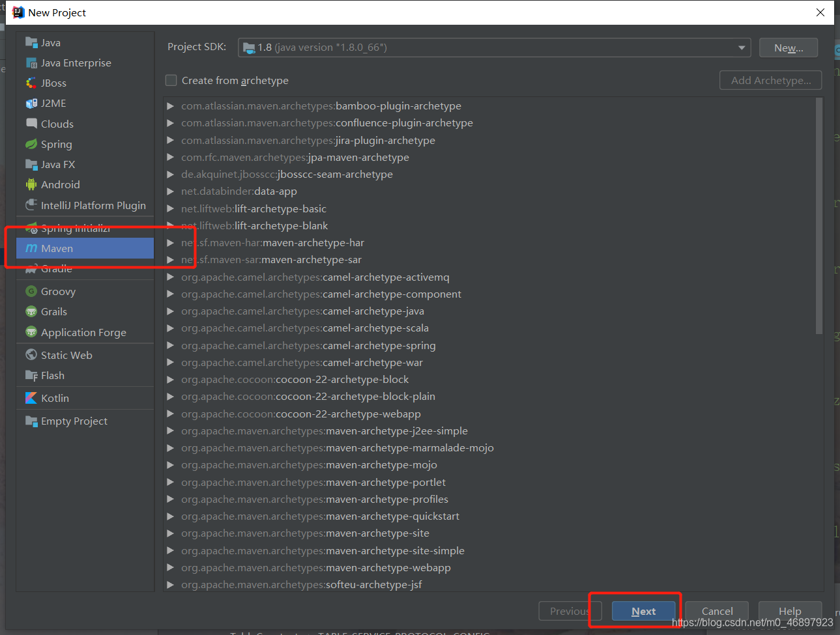Click New... SDK button
Screen dimensions: 840x635
[x=789, y=48]
